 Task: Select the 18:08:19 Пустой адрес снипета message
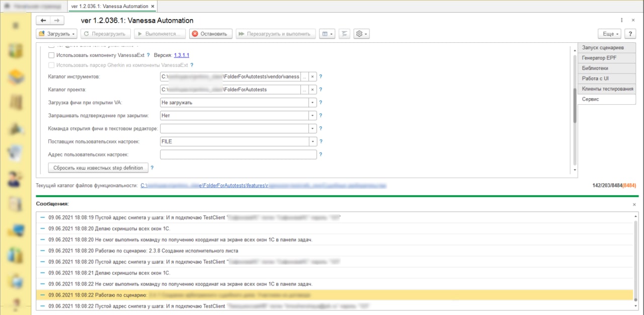(334, 218)
